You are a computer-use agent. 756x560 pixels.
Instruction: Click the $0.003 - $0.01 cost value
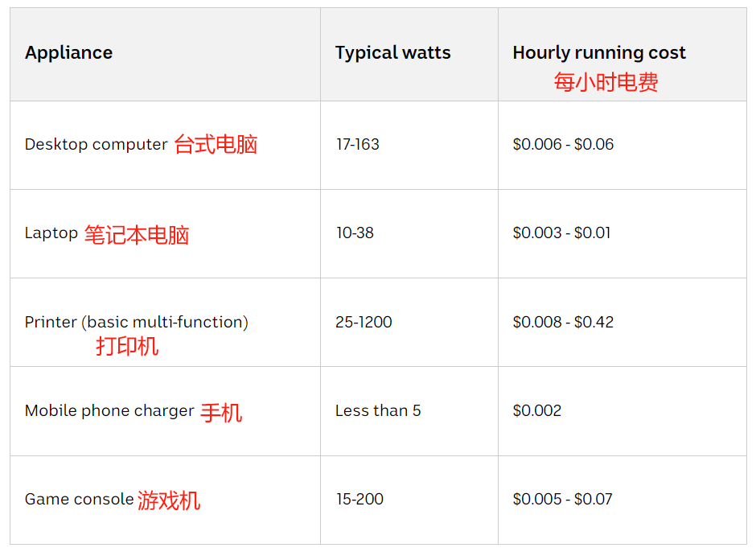(x=561, y=233)
